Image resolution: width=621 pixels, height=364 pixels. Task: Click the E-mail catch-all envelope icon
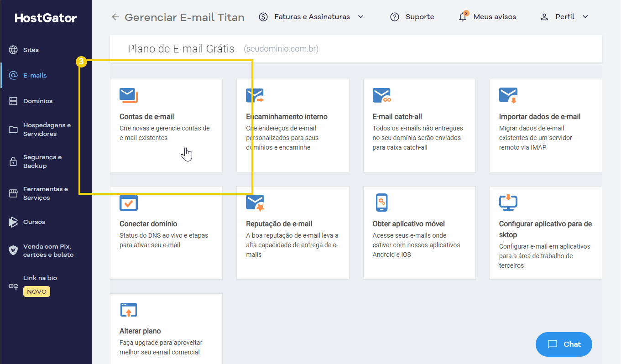point(382,95)
